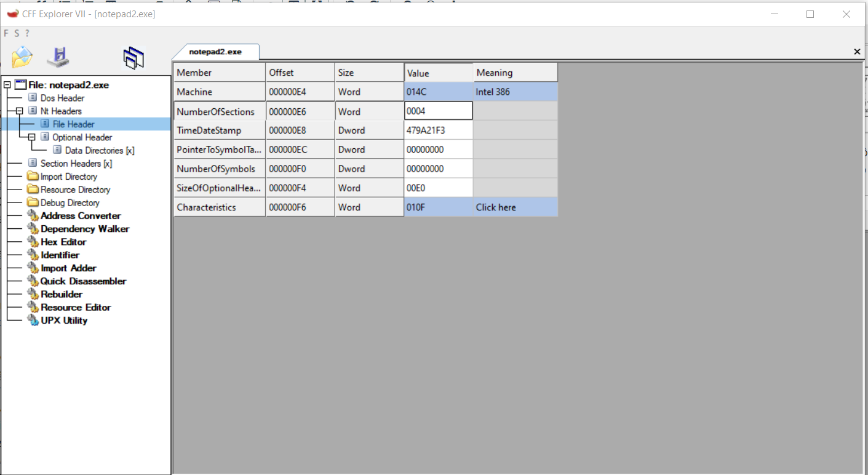Click the Offset column header
The width and height of the screenshot is (868, 475).
point(300,73)
